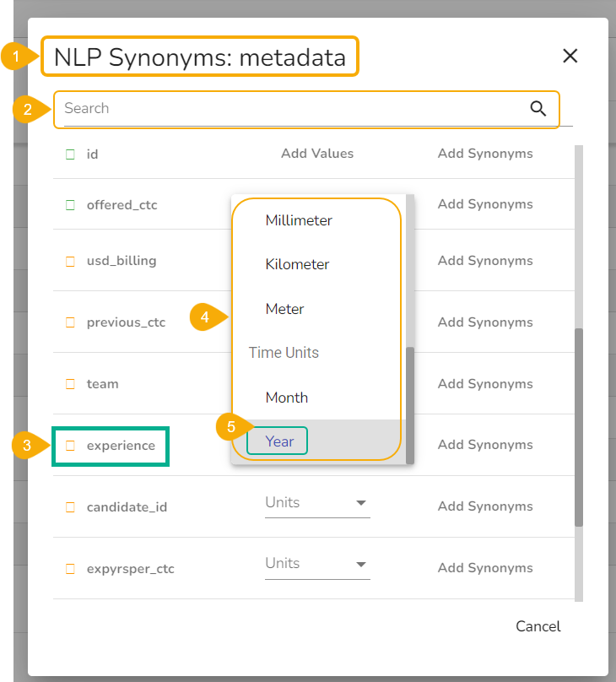Click the id column type icon
The image size is (616, 682).
point(70,154)
